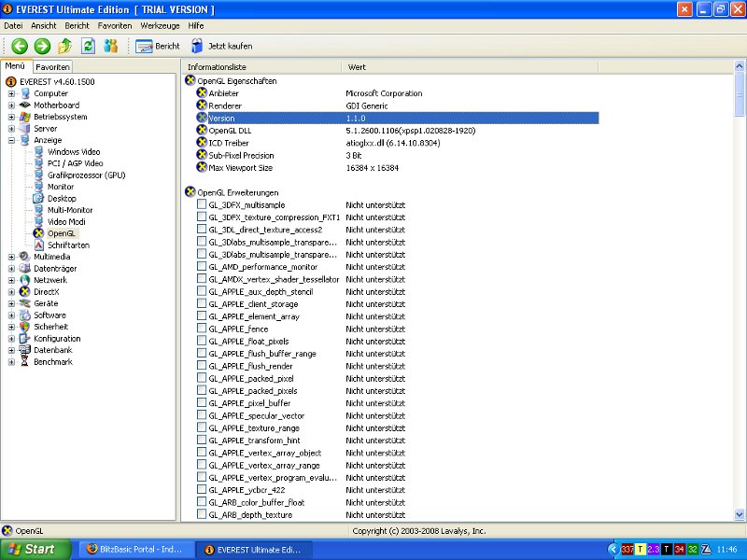This screenshot has width=747, height=560.
Task: Expand the DirectX tree node
Action: click(11, 292)
